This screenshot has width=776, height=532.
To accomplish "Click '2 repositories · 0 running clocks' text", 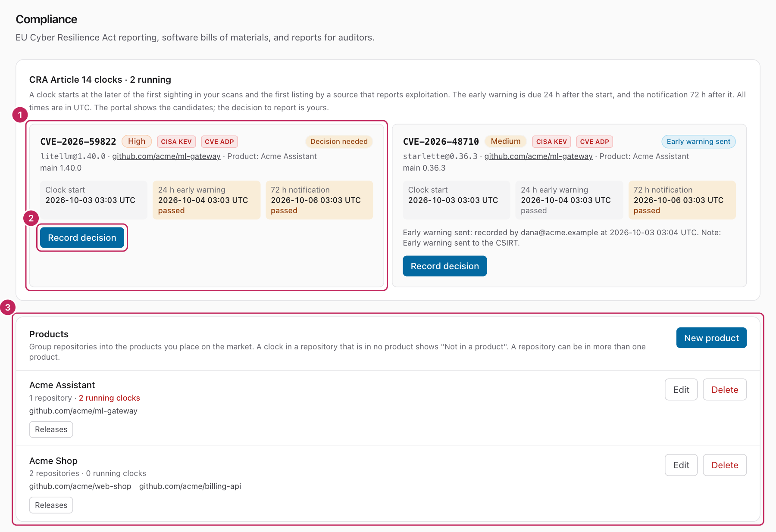I will click(x=88, y=473).
